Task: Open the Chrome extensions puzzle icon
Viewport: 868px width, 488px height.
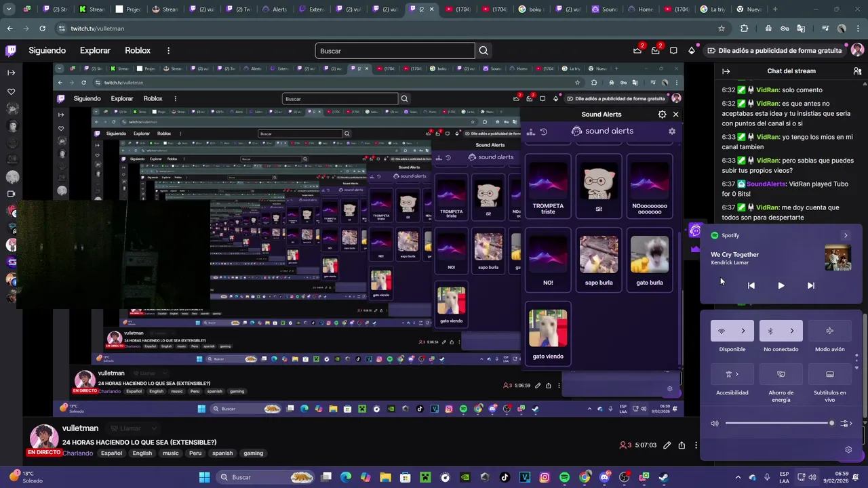Action: point(745,28)
